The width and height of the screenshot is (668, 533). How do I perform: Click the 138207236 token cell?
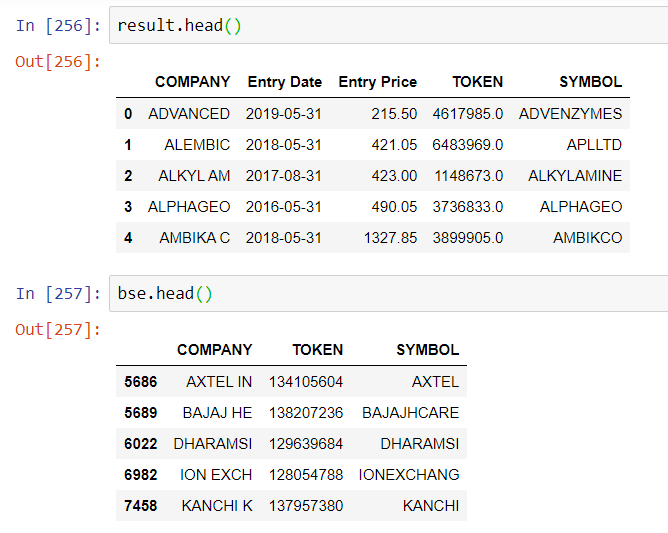306,413
